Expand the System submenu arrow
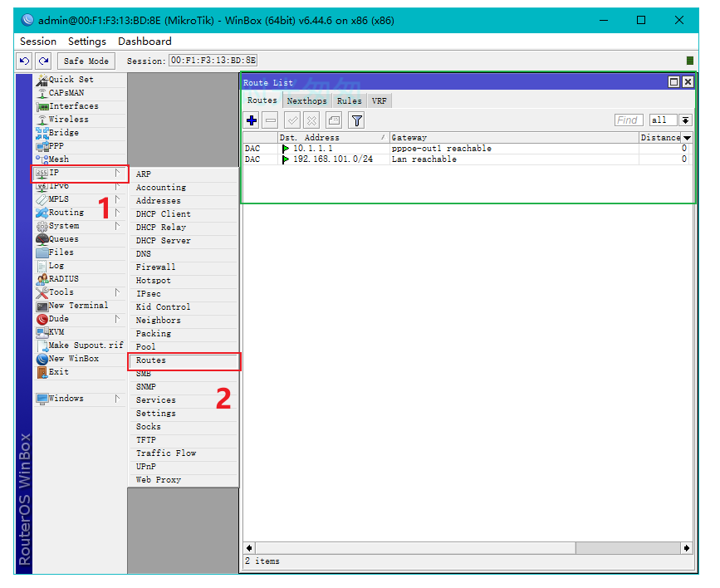The width and height of the screenshot is (720, 588). coord(118,226)
